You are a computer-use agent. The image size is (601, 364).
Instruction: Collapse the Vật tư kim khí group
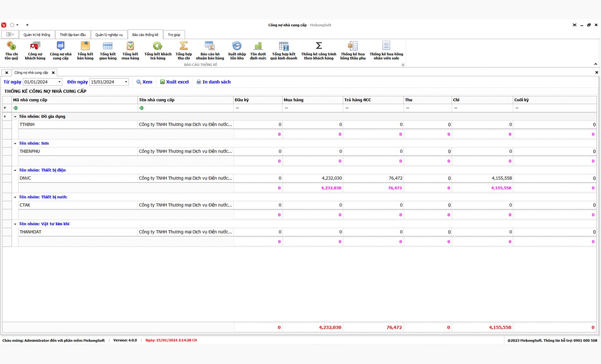click(15, 224)
